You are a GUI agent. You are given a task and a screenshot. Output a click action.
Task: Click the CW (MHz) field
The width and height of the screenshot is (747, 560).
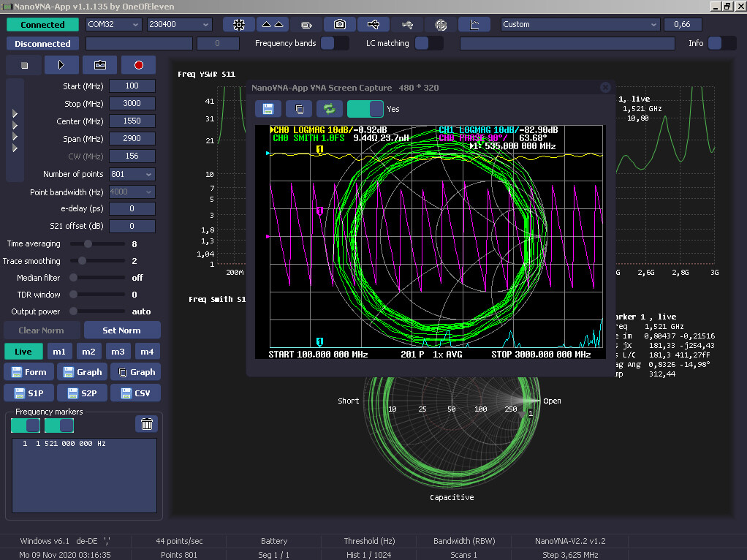click(x=132, y=156)
